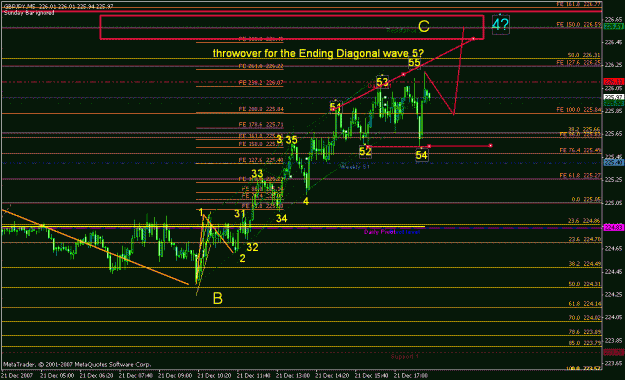Image resolution: width=625 pixels, height=380 pixels.
Task: Click the '51' wave label
Action: pos(336,107)
